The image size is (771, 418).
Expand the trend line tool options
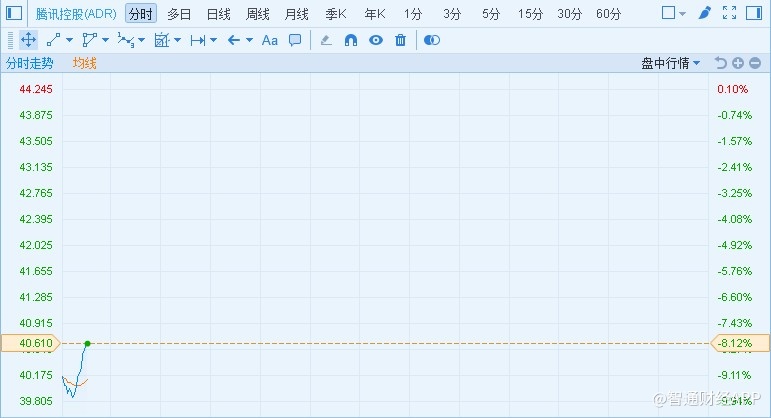point(69,40)
